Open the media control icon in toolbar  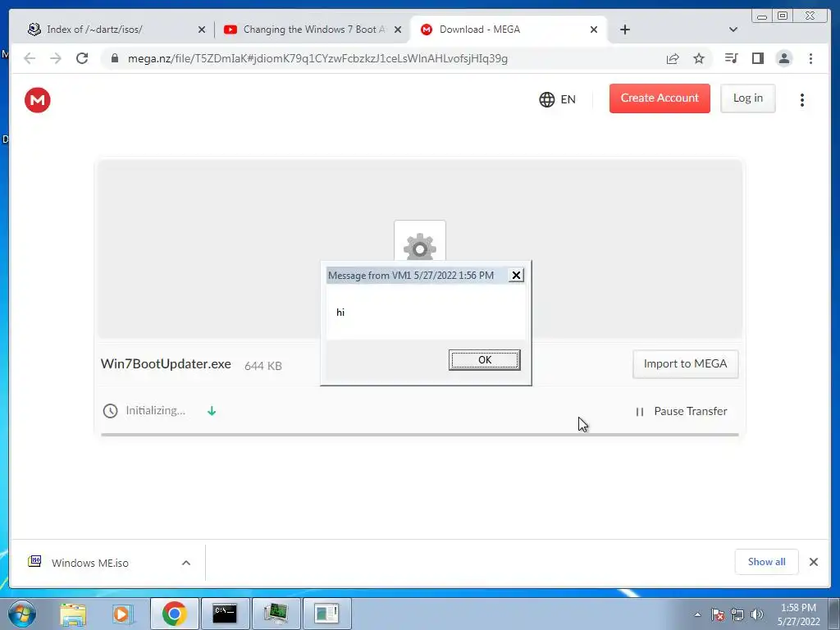[731, 58]
